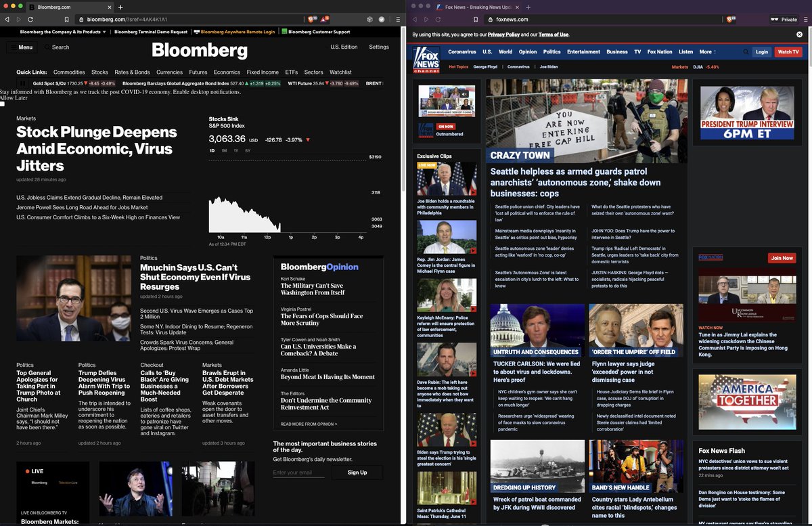Dismiss the Fox News privacy notice banner
The width and height of the screenshot is (812, 526).
[x=799, y=35]
